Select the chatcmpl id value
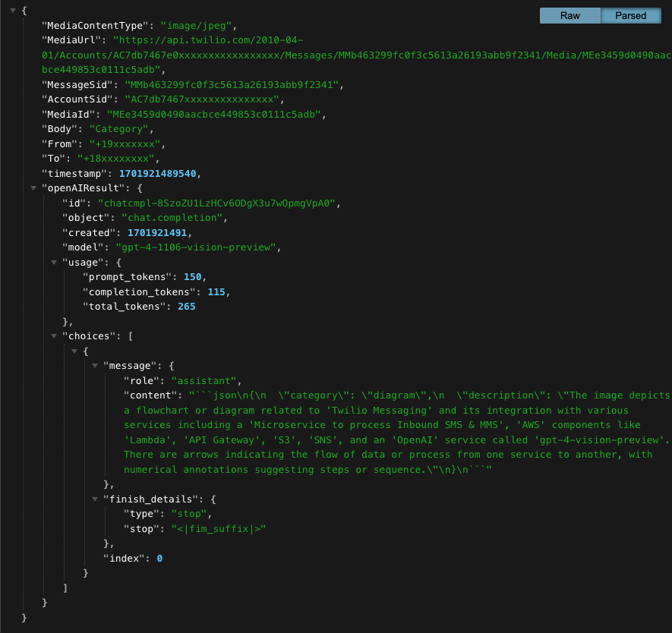The width and height of the screenshot is (672, 633). pyautogui.click(x=216, y=203)
